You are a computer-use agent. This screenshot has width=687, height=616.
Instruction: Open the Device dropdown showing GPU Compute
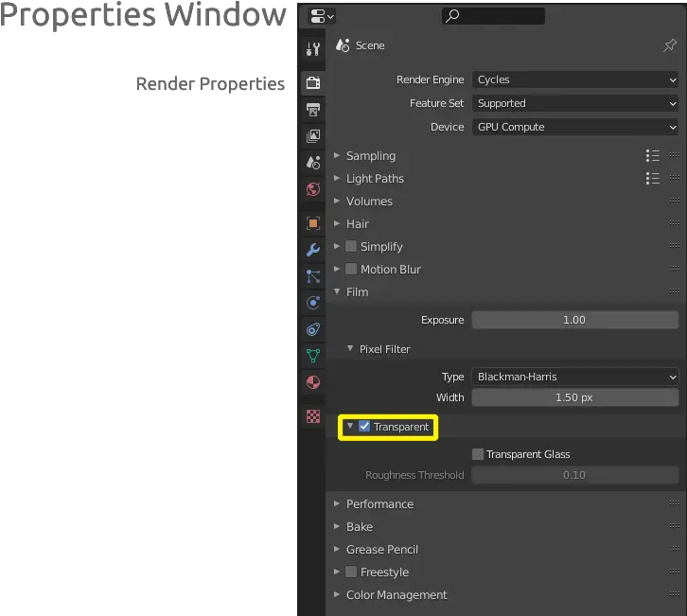tap(574, 127)
